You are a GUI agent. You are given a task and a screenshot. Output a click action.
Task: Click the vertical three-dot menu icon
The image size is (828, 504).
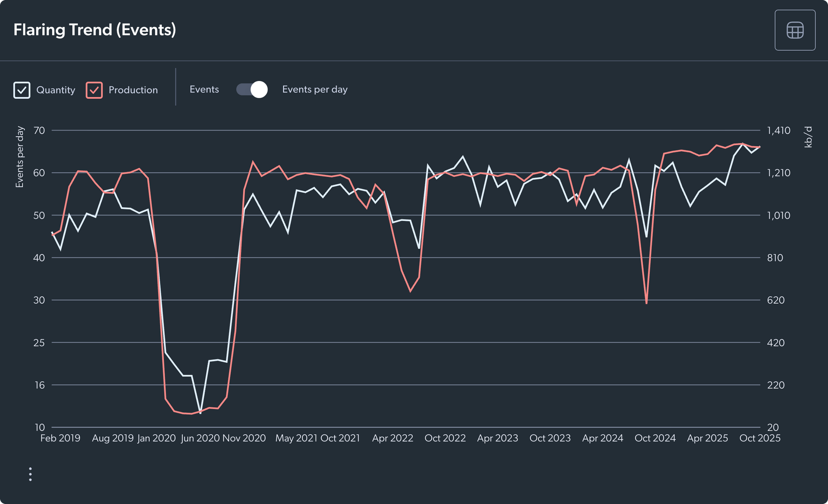(30, 474)
